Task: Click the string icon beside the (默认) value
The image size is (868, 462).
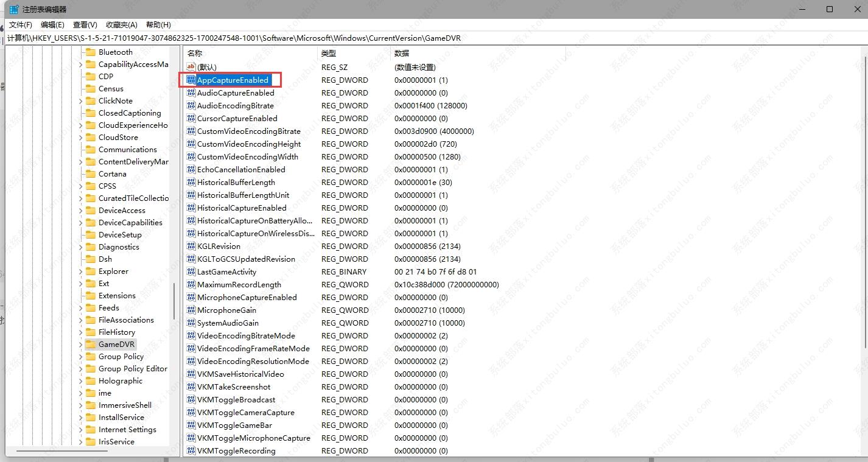Action: point(191,67)
